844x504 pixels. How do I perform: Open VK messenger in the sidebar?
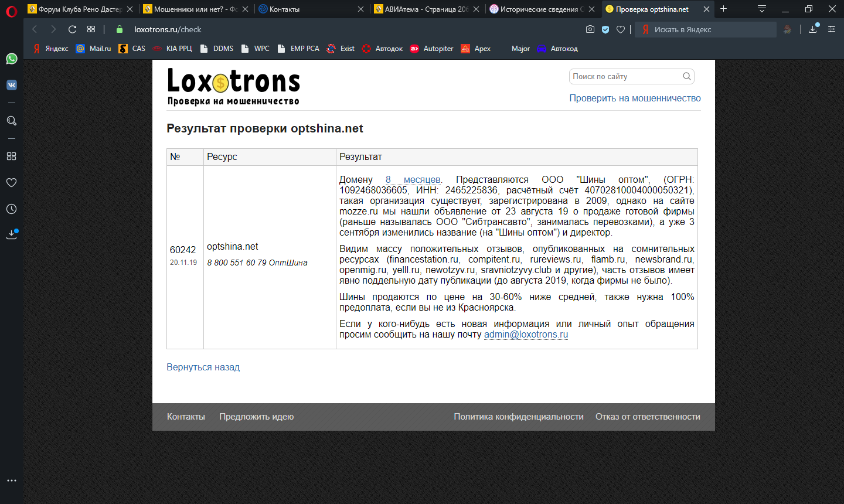pyautogui.click(x=11, y=85)
